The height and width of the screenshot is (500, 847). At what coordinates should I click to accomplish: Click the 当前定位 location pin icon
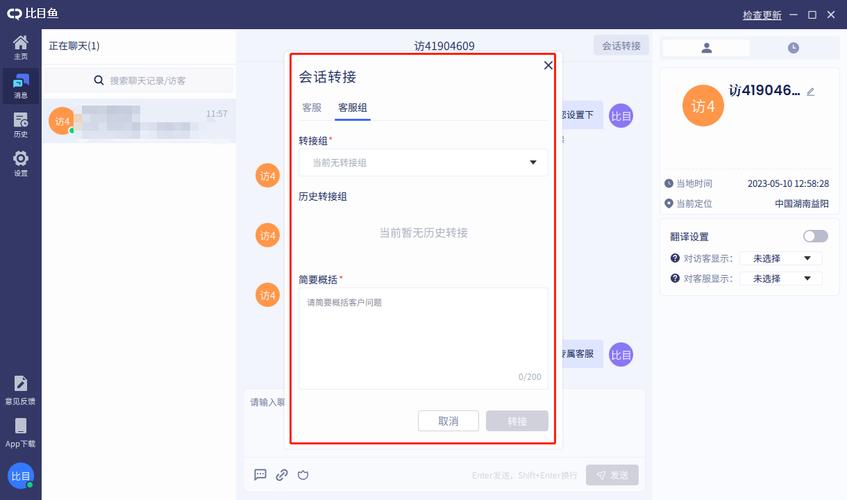(669, 204)
